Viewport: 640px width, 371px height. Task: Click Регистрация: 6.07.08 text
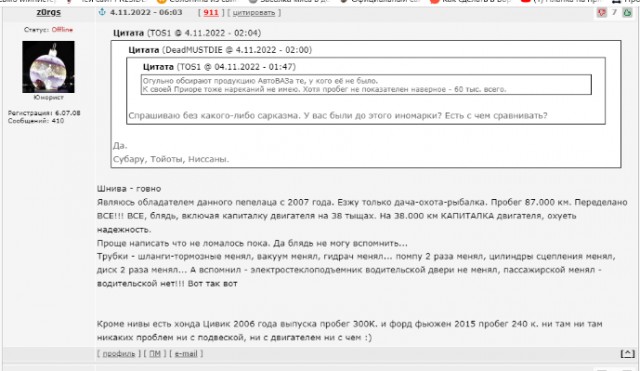(44, 113)
